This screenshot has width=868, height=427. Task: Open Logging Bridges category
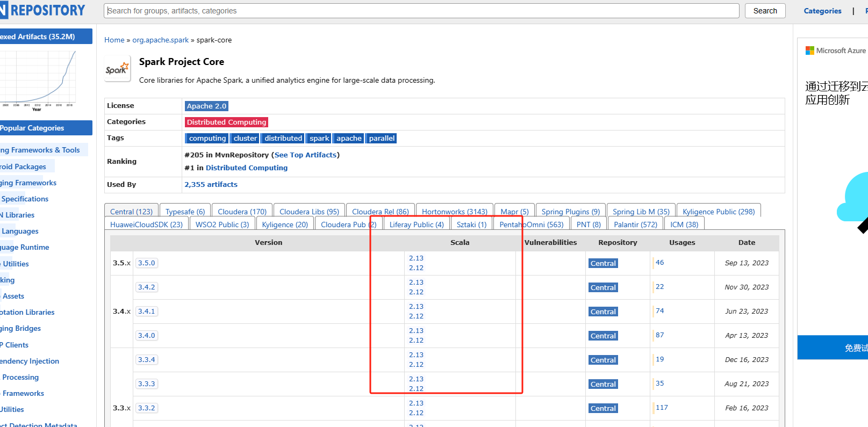pyautogui.click(x=20, y=329)
